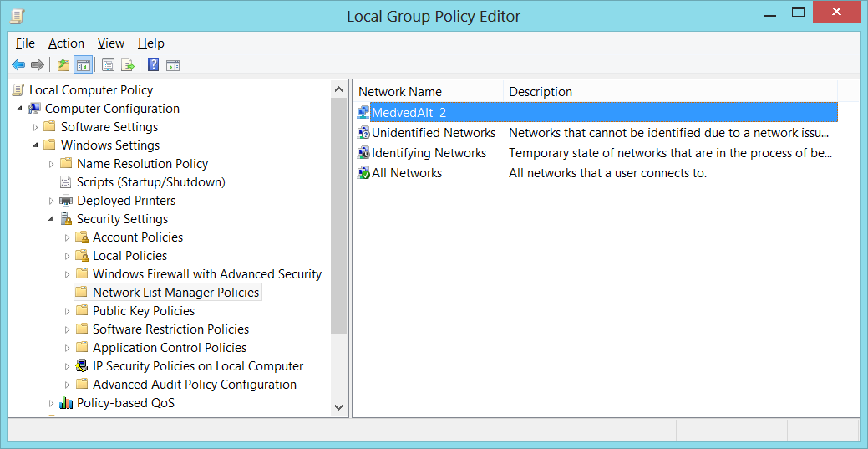
Task: Toggle Show/Hide Console Tree toolbar button
Action: pyautogui.click(x=84, y=65)
